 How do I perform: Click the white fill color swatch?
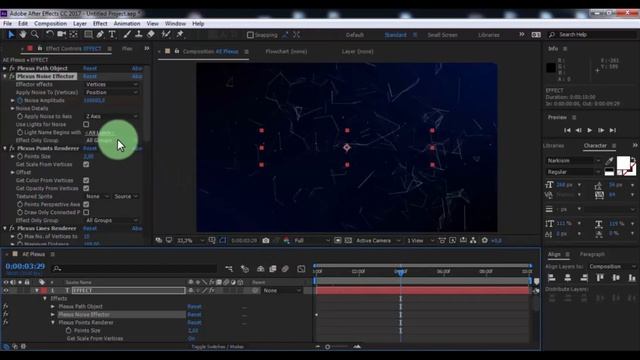coord(623,163)
